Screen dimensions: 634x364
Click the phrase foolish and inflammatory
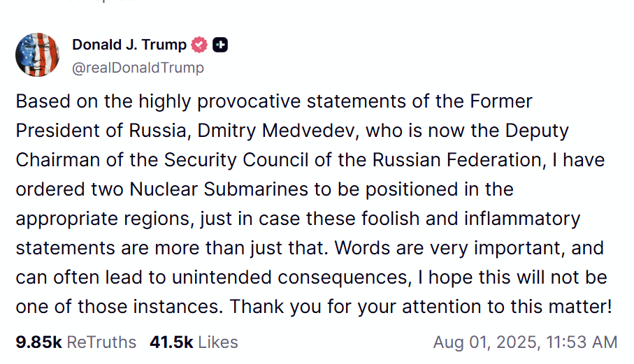click(470, 219)
